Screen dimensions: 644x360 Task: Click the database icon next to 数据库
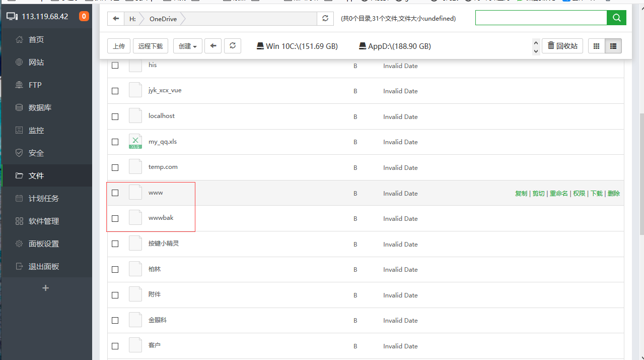19,107
